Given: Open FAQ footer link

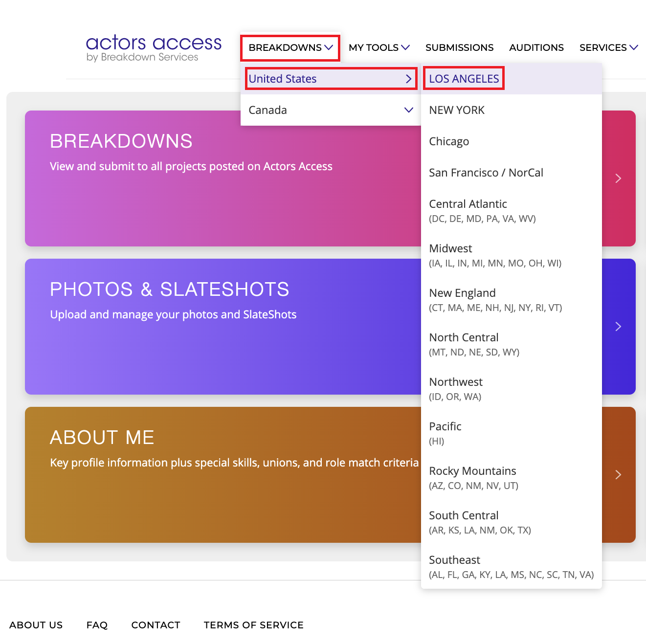Looking at the screenshot, I should click(97, 625).
